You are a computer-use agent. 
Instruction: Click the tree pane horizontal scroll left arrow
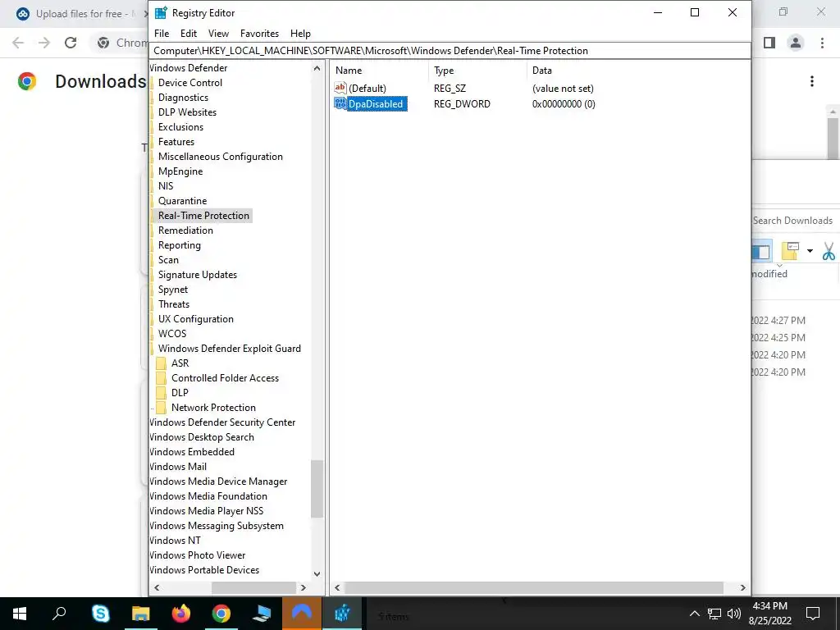click(157, 587)
